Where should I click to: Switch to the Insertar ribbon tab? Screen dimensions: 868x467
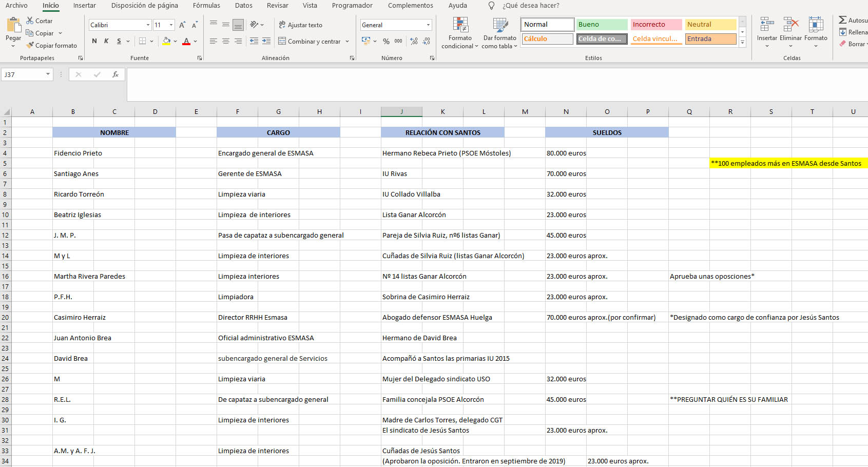click(84, 5)
